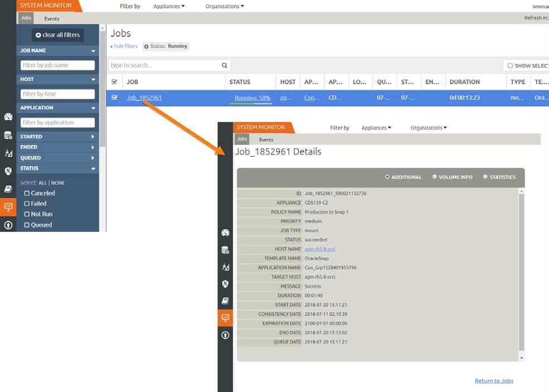This screenshot has width=549, height=392.
Task: Sort by the STATUS column header
Action: point(240,82)
